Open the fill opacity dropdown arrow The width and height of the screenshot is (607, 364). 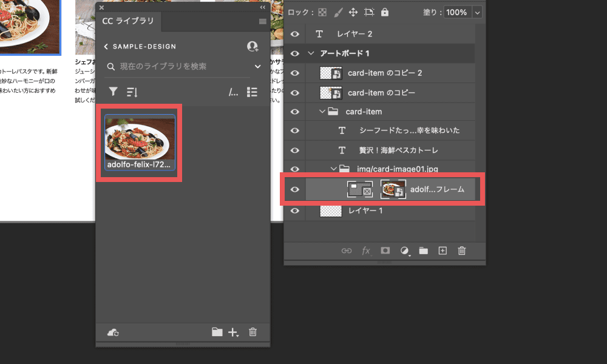click(476, 12)
